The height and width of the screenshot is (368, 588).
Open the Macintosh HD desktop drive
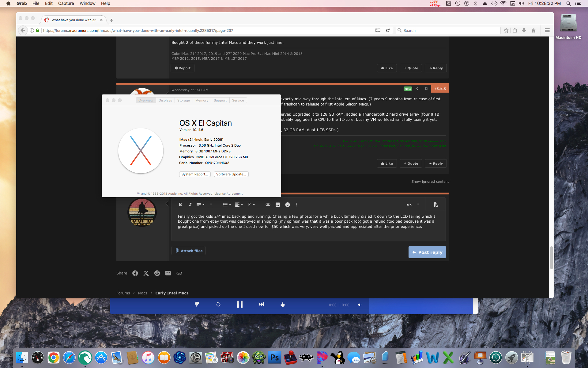[x=568, y=27]
